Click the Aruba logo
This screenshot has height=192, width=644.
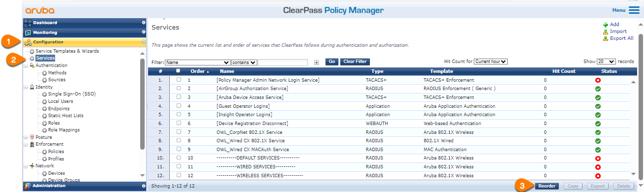pyautogui.click(x=40, y=10)
